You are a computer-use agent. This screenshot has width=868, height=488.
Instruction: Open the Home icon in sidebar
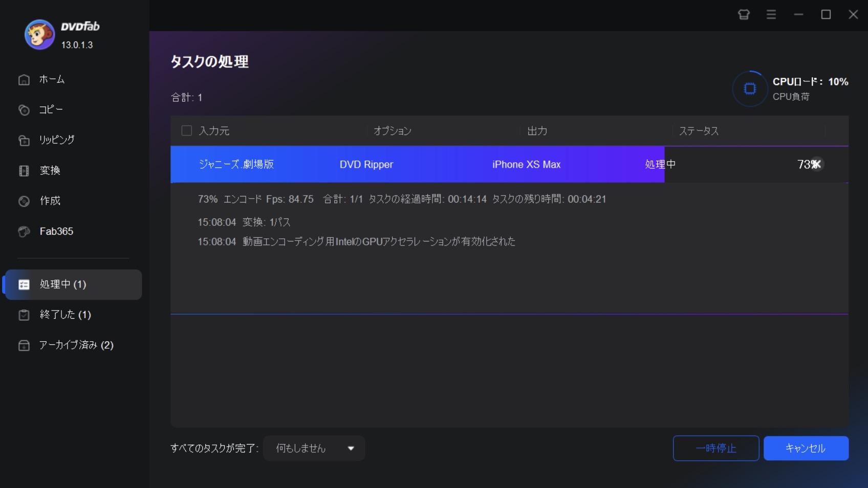[24, 80]
